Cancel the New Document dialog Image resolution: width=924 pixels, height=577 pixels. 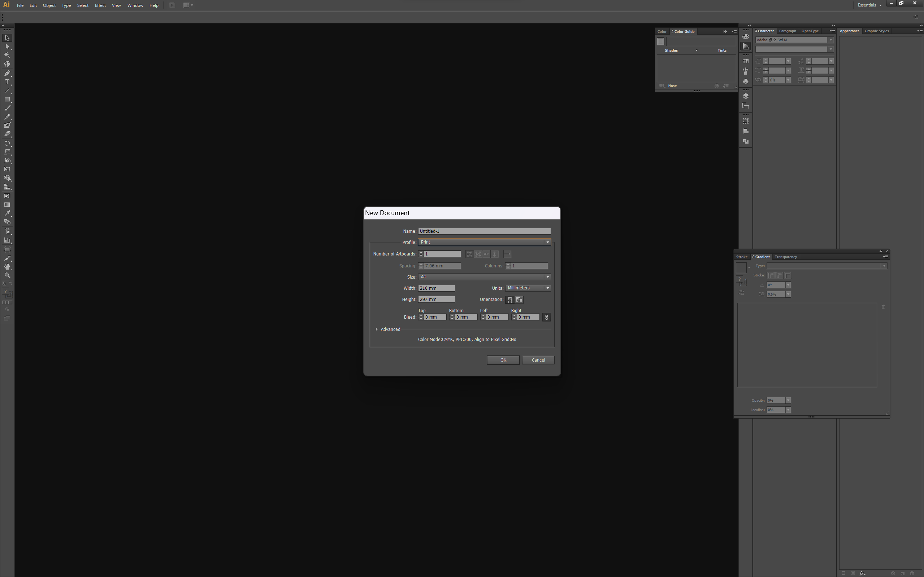tap(538, 360)
